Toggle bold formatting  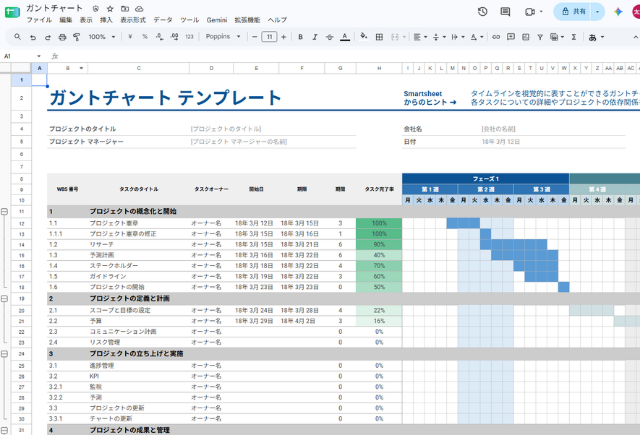click(300, 37)
